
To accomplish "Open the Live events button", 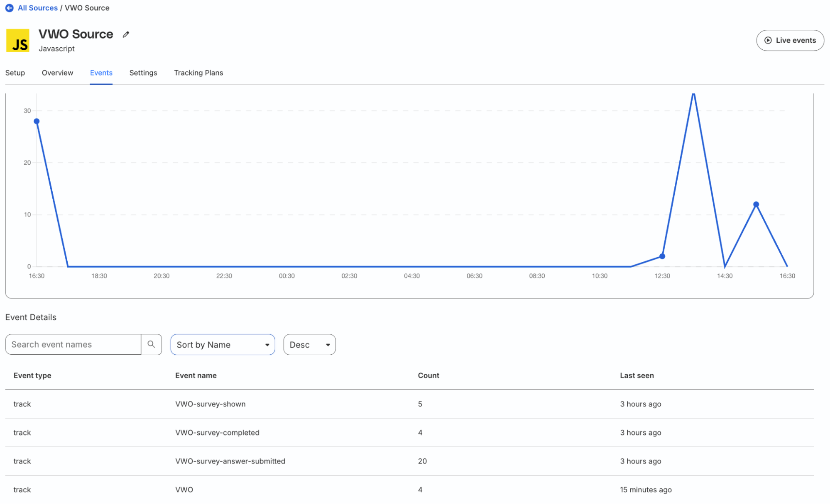I will pos(790,40).
